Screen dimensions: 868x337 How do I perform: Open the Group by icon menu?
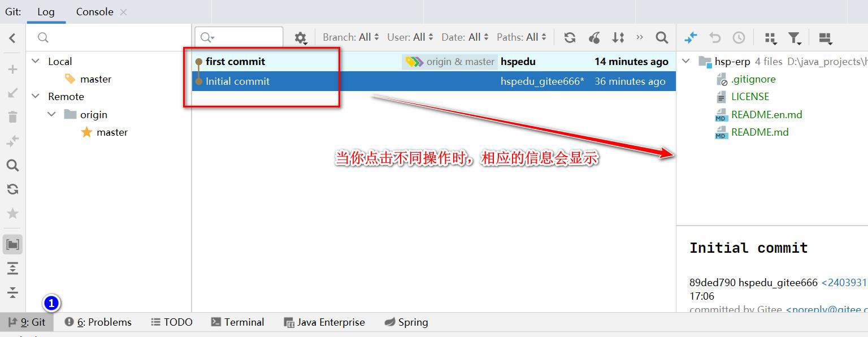click(770, 38)
